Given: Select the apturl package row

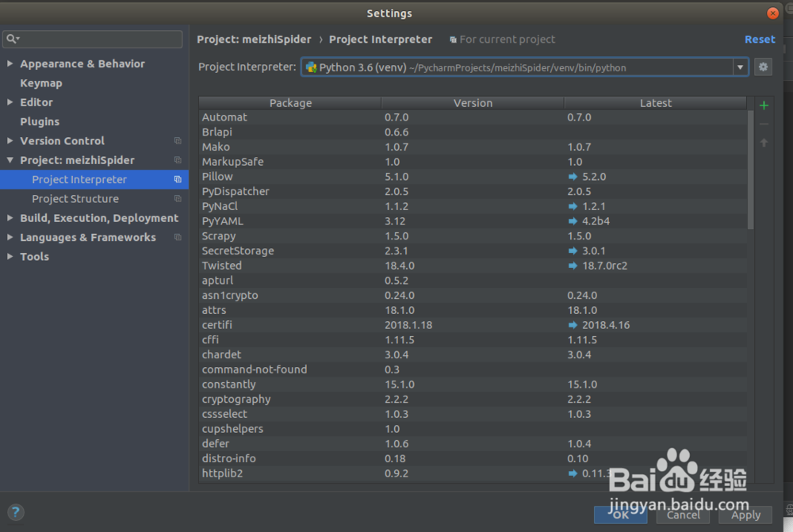Looking at the screenshot, I should tap(473, 281).
